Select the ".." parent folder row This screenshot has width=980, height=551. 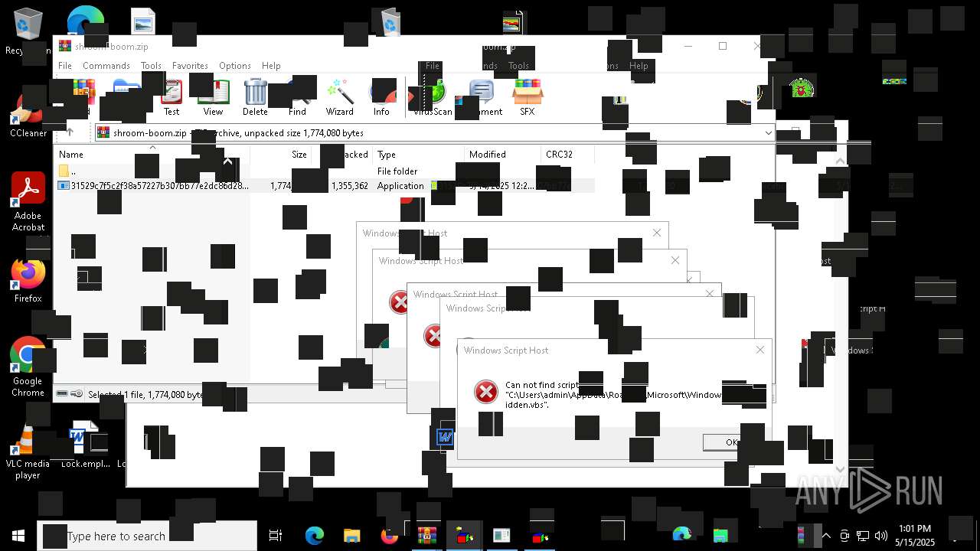click(325, 171)
